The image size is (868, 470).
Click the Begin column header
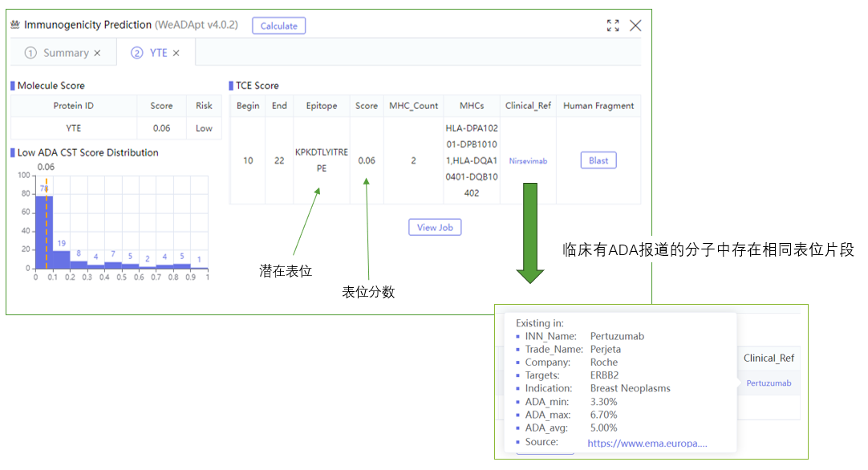click(248, 106)
